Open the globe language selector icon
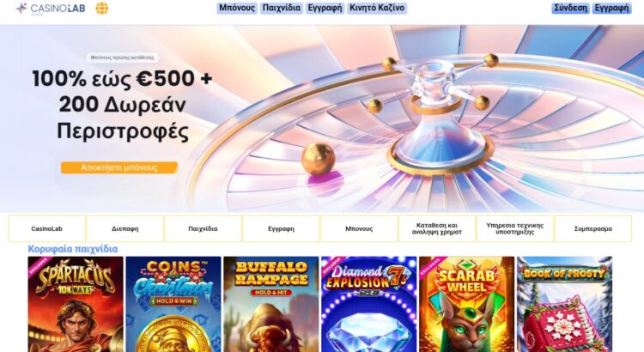Viewport: 644px width, 352px height. 102,9
